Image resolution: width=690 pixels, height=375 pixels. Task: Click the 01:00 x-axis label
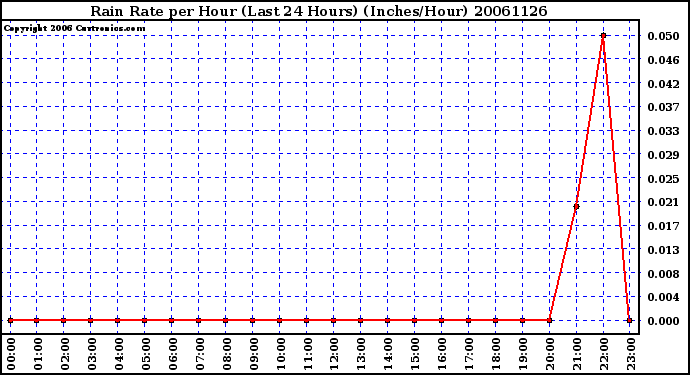[x=38, y=354]
